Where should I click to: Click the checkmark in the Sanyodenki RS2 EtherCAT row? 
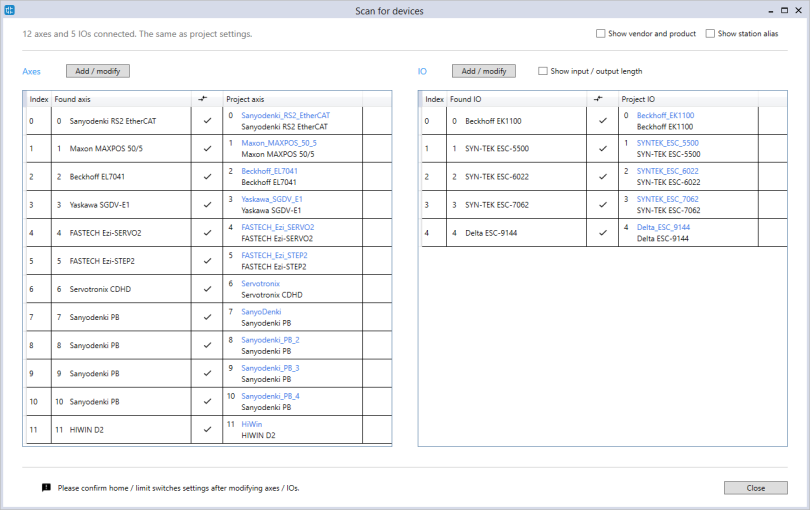point(207,121)
